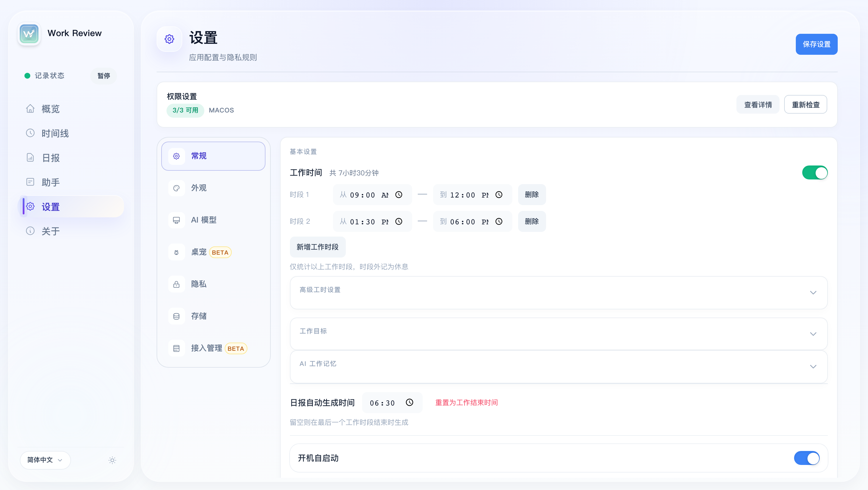Toggle the 开机自启动 switch
This screenshot has height=490, width=868.
click(807, 458)
